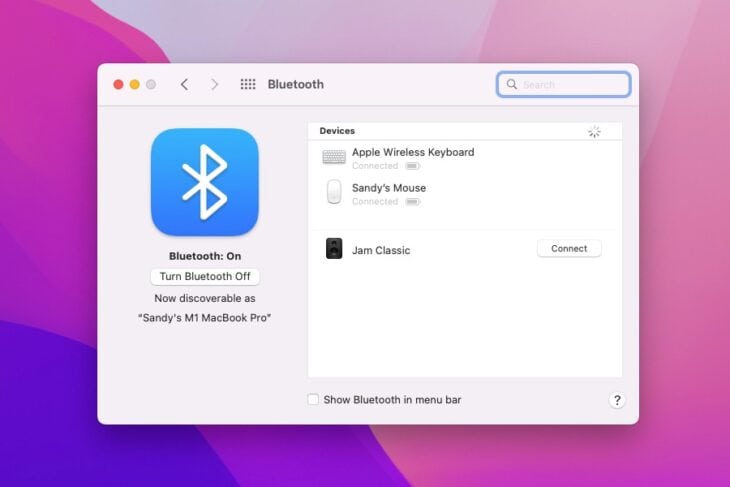This screenshot has height=487, width=730.
Task: Select the Jam Classic speaker icon
Action: click(x=334, y=249)
